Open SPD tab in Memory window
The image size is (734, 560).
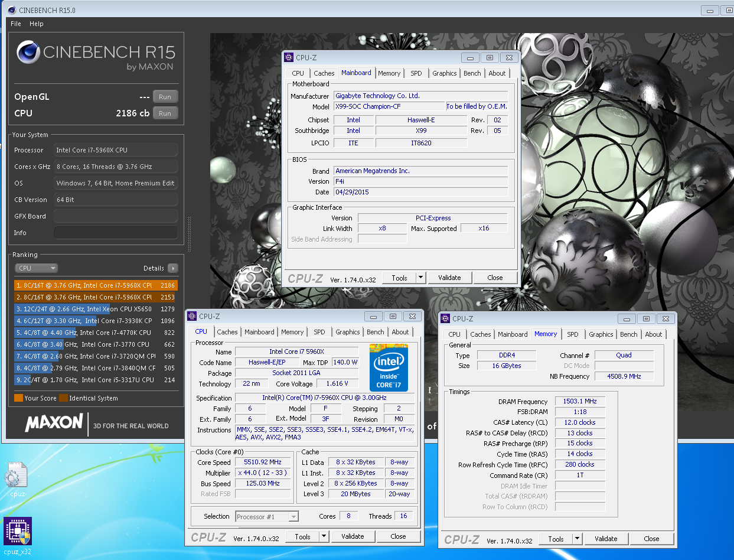click(573, 334)
